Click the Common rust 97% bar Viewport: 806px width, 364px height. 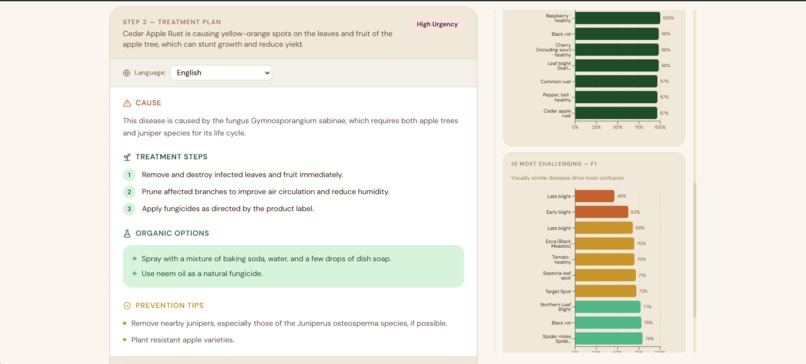616,81
